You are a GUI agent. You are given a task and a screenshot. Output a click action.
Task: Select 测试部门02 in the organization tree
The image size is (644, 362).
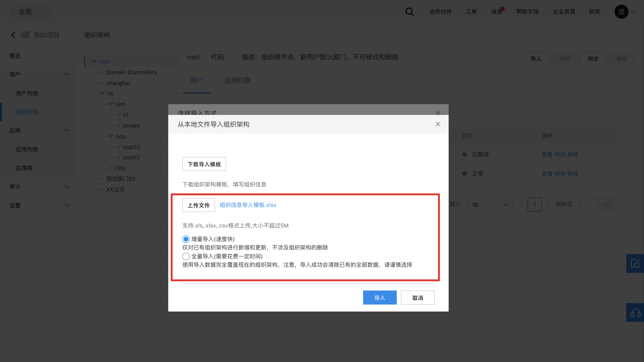121,179
